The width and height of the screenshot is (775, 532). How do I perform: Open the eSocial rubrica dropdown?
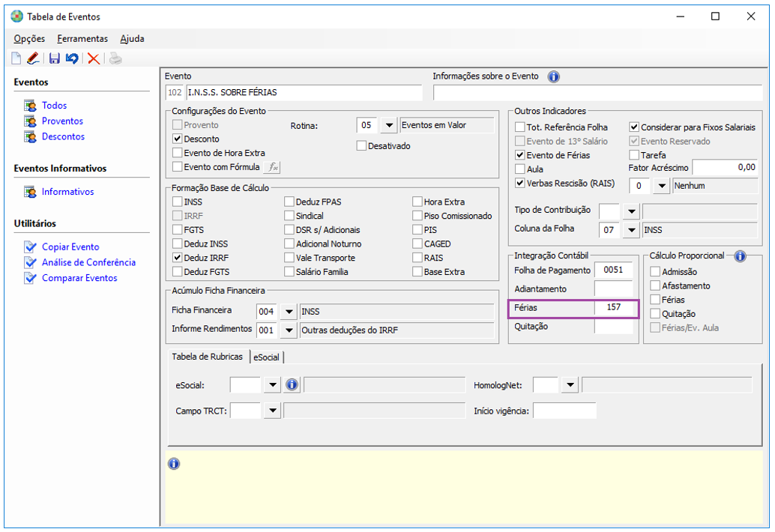coord(272,384)
